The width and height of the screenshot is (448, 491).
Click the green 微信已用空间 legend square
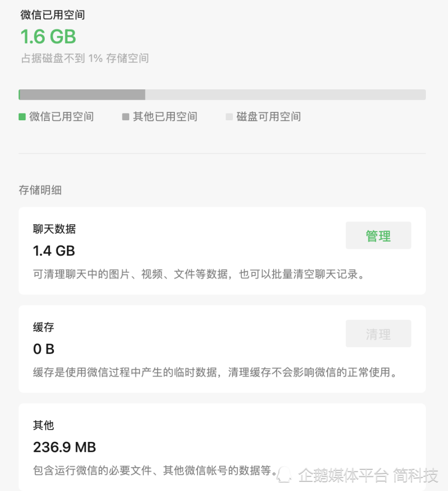point(22,117)
